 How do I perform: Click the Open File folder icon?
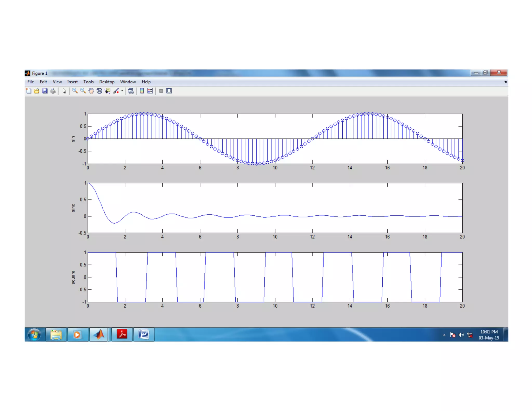coord(37,91)
